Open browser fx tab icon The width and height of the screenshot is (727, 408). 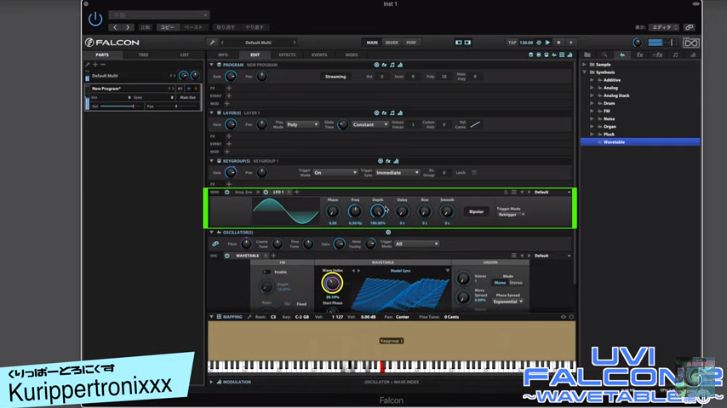coord(640,55)
